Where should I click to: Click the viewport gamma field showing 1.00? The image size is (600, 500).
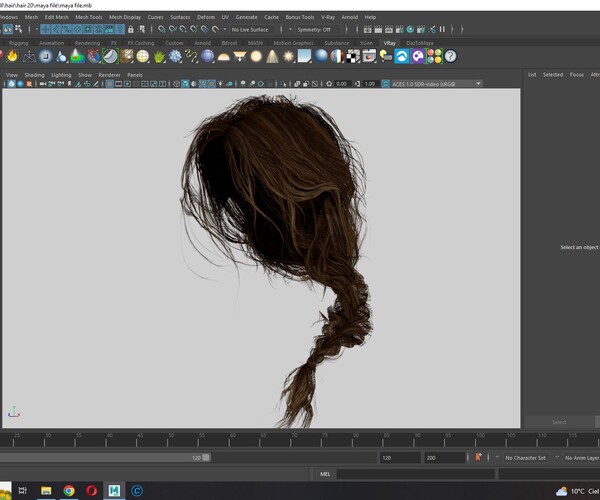370,84
